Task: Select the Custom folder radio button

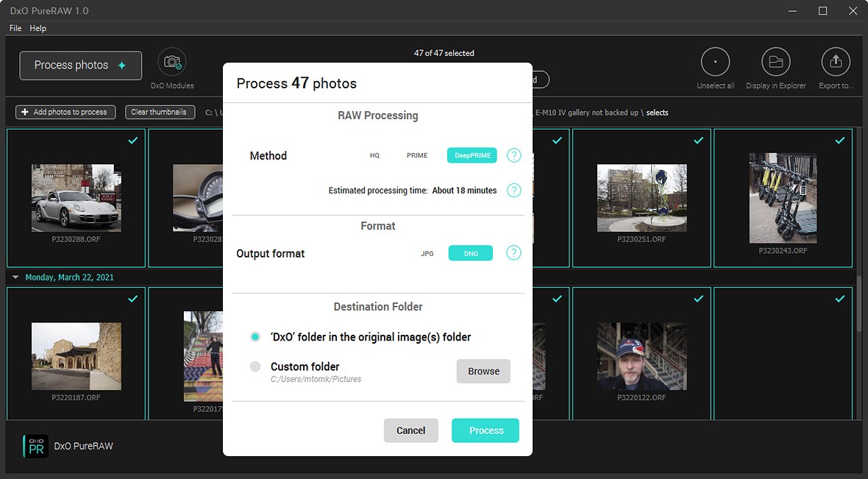Action: (x=255, y=366)
